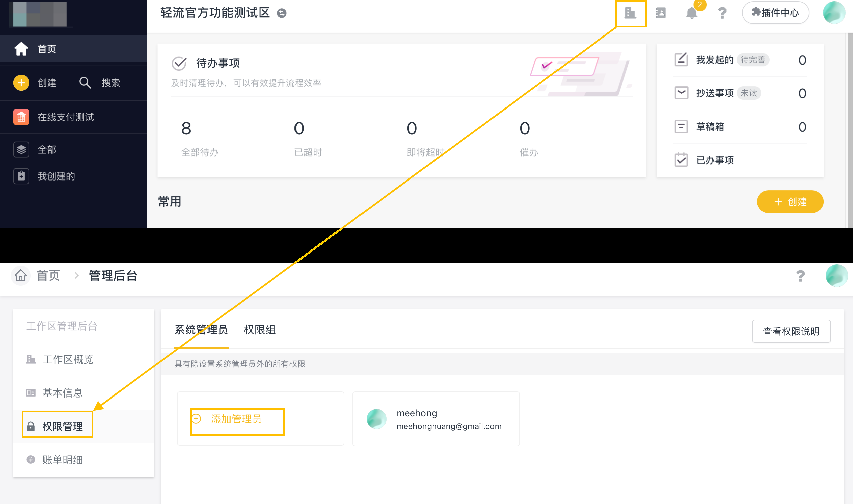Click the workspace switch icon beside title

(x=282, y=13)
